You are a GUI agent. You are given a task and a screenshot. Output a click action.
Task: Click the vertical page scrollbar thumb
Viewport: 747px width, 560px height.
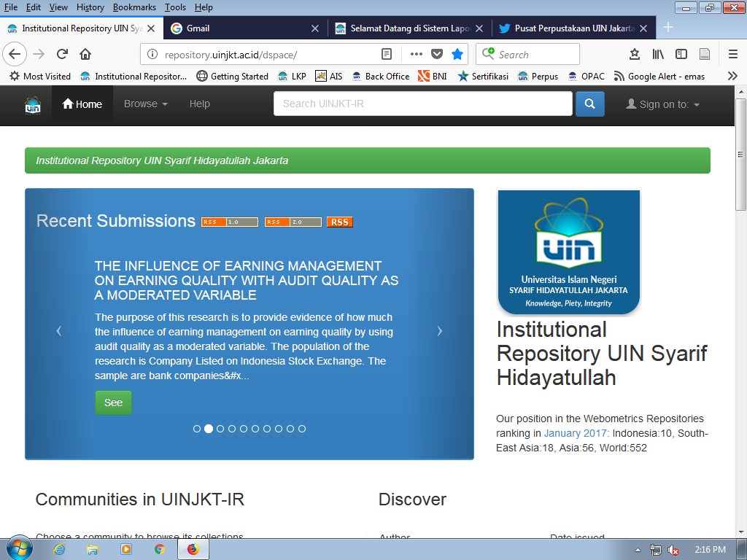pos(740,155)
